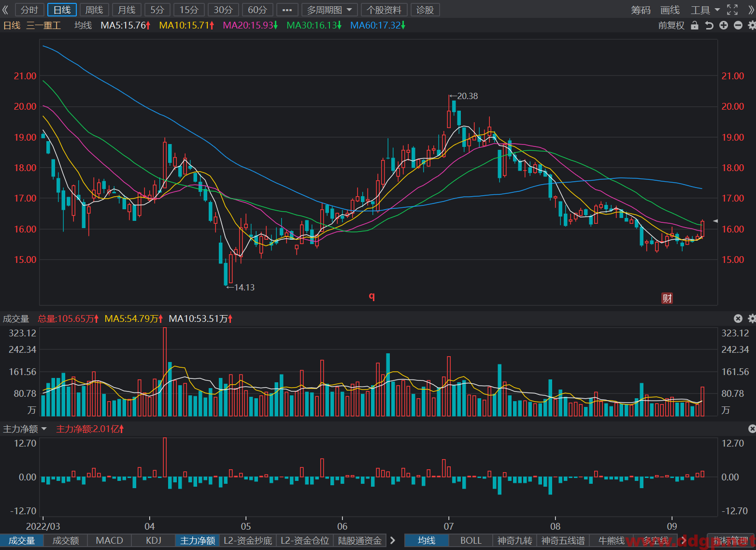This screenshot has width=756, height=550.
Task: Click the red 财 financial marker
Action: coord(667,298)
